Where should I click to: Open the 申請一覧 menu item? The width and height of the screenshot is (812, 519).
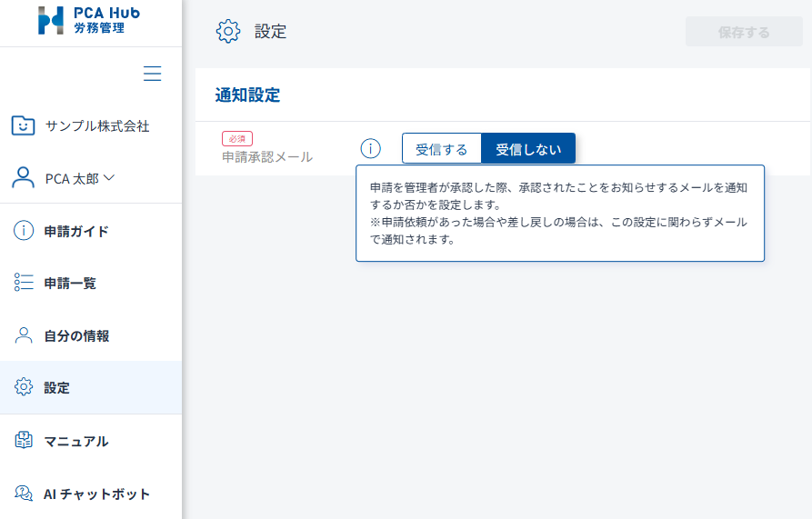tap(70, 284)
